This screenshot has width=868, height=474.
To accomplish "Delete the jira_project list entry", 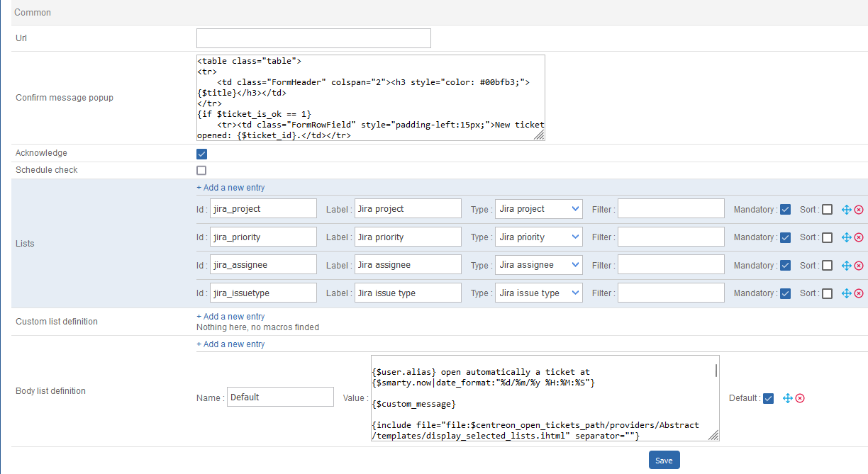I will point(859,210).
